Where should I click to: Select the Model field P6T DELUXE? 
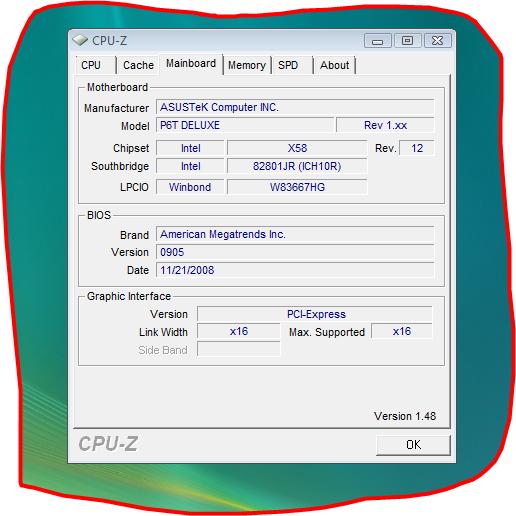click(244, 125)
